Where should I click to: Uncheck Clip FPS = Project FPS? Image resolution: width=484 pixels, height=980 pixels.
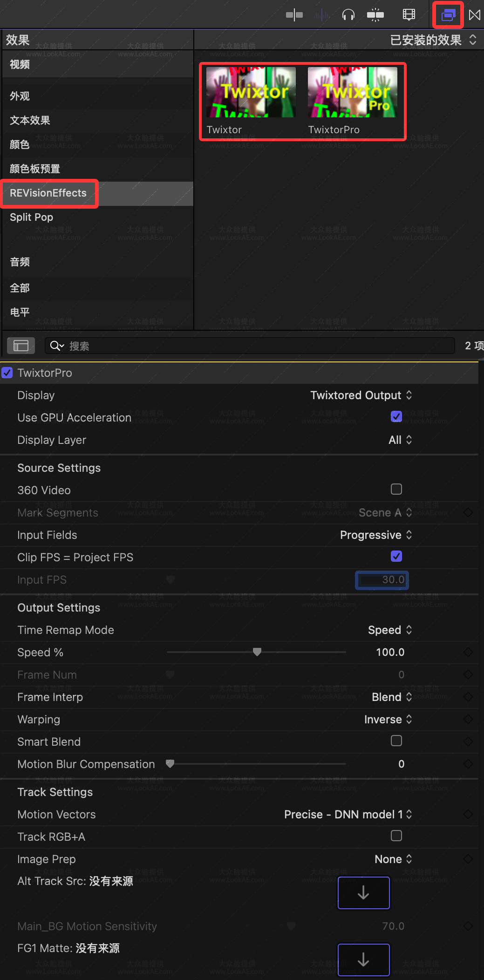[396, 556]
